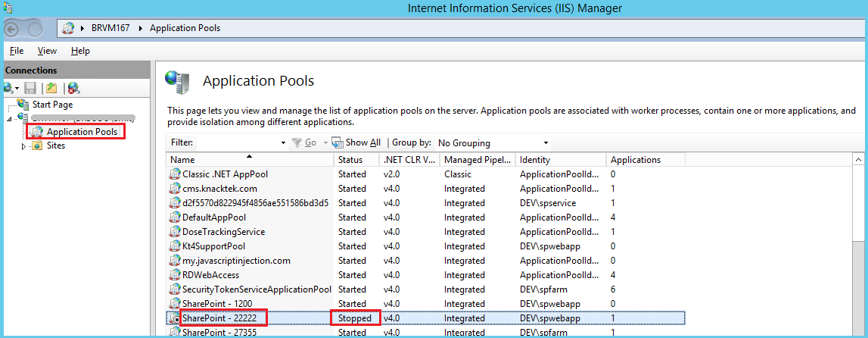Open the Filter field dropdown arrow

[283, 142]
